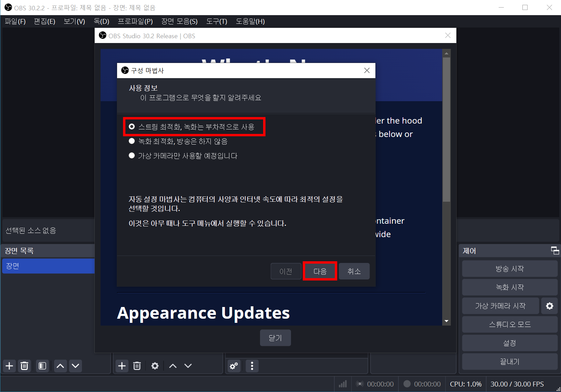Click release notes scrollbar thumb
Viewport: 561px width, 392px height.
[x=446, y=130]
